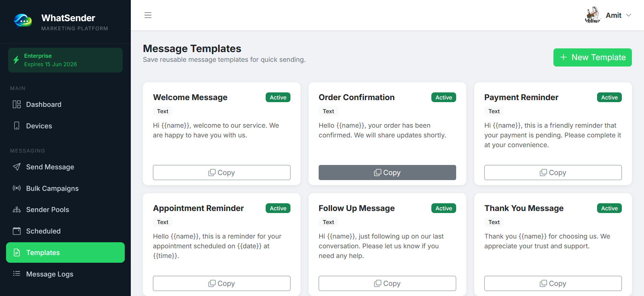The width and height of the screenshot is (644, 296).
Task: Toggle the hamburger sidebar menu icon
Action: click(148, 15)
